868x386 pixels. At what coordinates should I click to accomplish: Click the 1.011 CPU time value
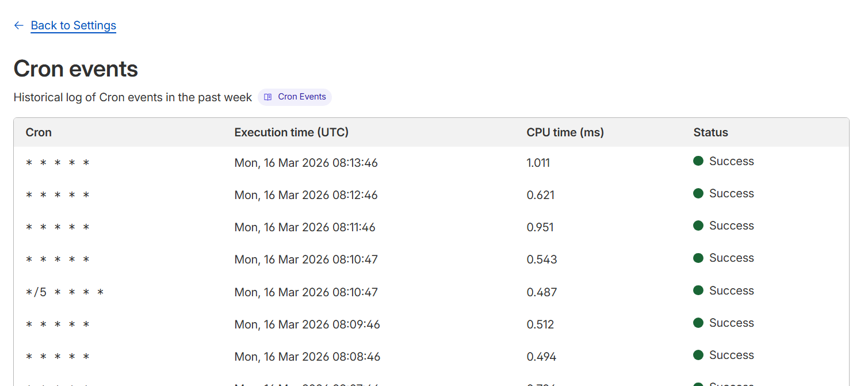point(538,163)
